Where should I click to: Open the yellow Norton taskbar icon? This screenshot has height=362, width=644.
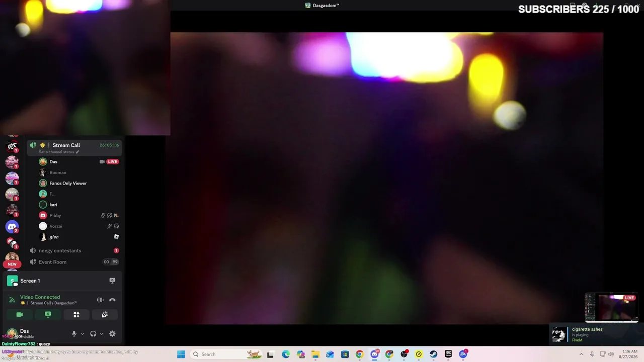419,354
